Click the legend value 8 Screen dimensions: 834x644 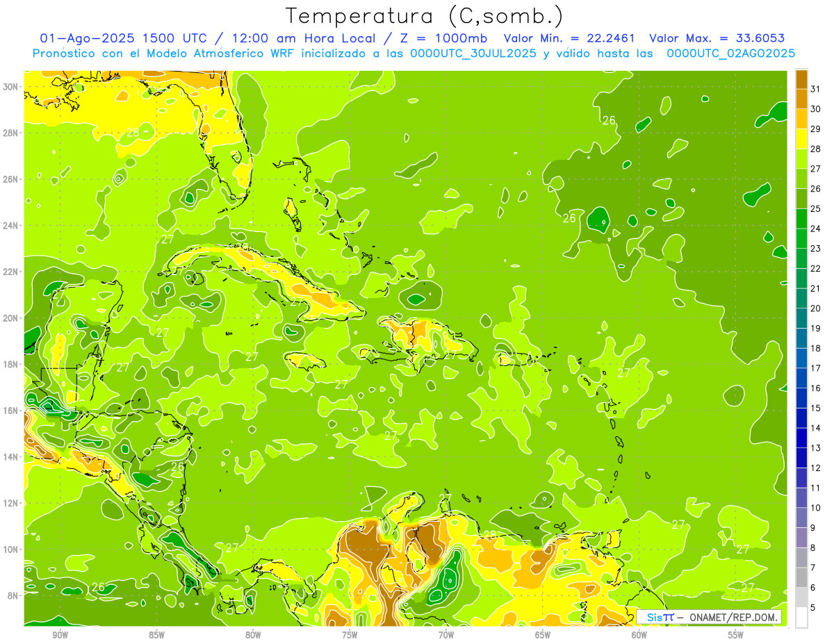click(813, 547)
